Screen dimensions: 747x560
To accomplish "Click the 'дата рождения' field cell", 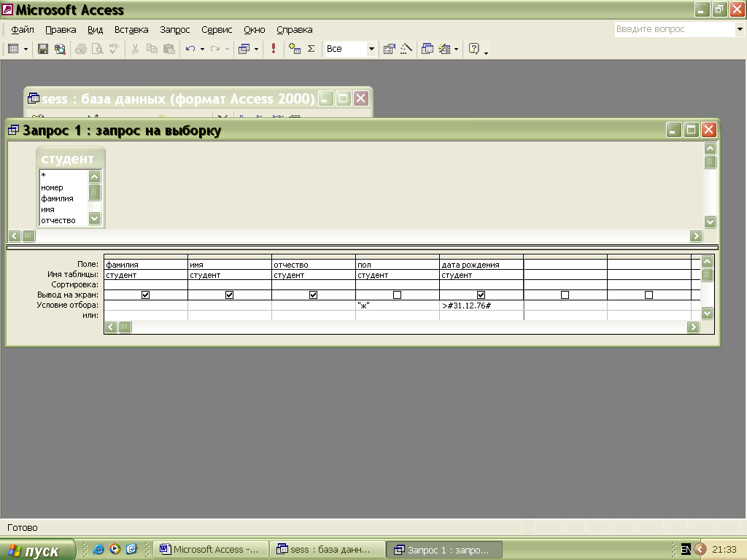I will [481, 265].
